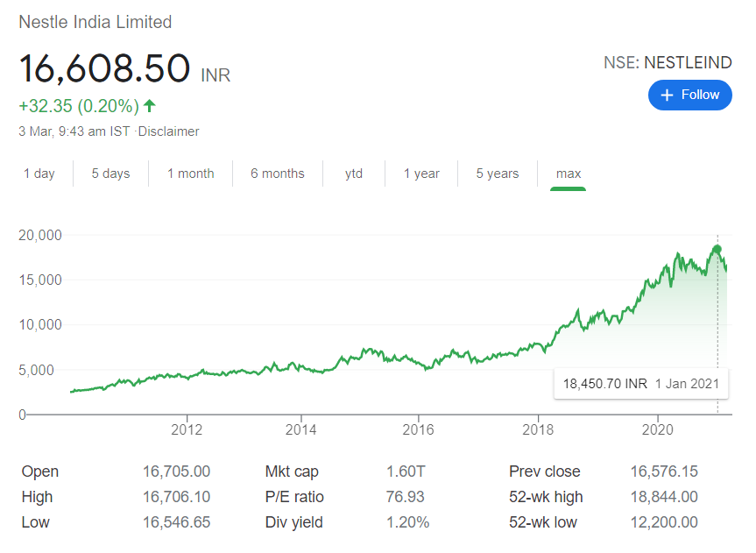Click the Div yield value 1.20%
Image resolution: width=756 pixels, height=553 pixels.
[x=408, y=522]
